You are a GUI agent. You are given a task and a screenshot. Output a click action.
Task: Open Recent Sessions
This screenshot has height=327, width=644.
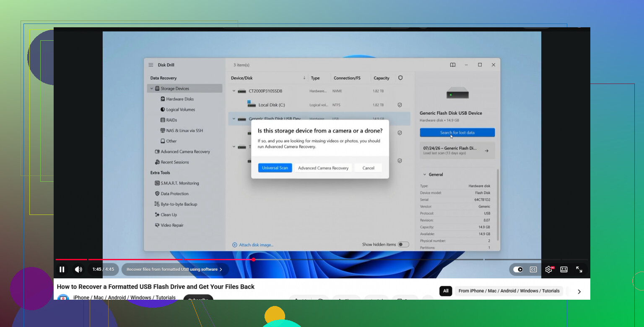[x=172, y=162]
